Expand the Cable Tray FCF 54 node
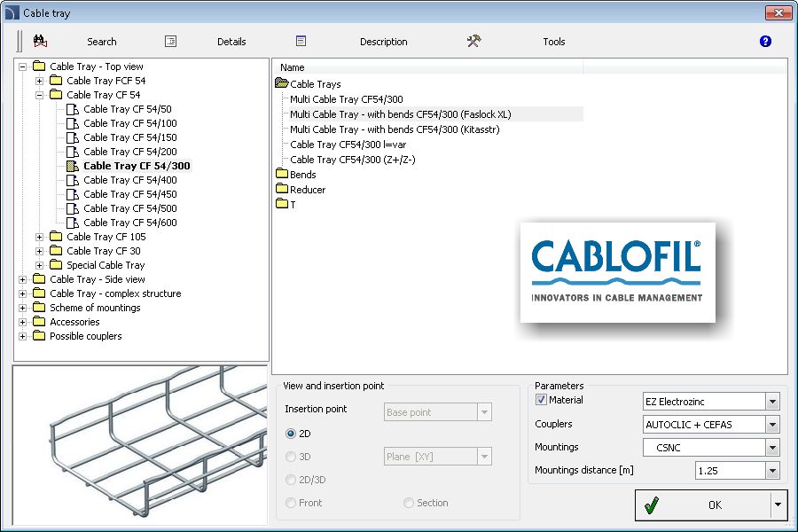This screenshot has height=532, width=798. pos(39,81)
